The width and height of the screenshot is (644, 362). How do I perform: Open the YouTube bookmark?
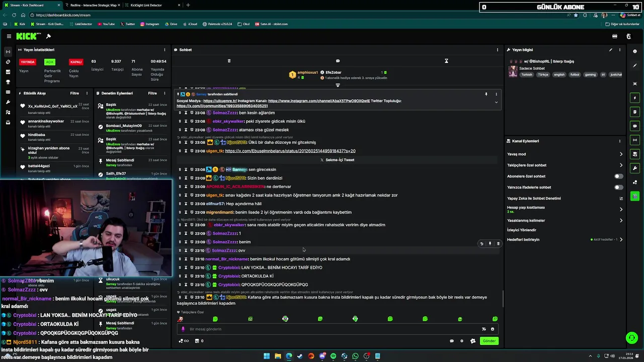106,24
